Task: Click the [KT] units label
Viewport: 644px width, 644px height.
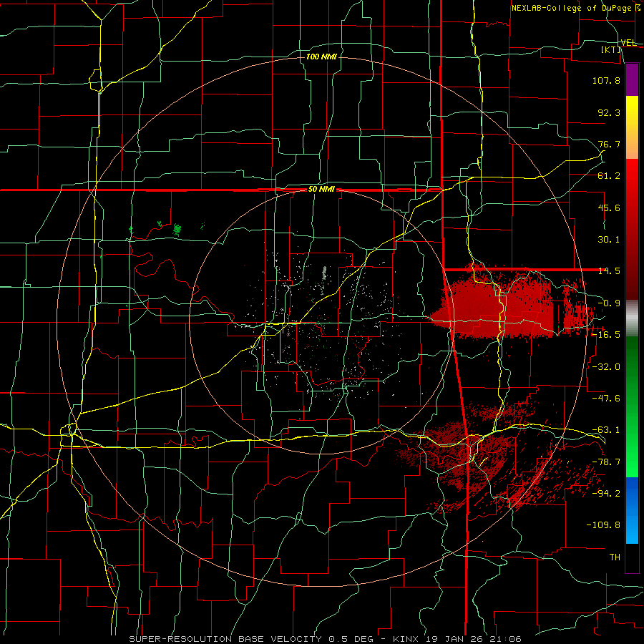Action: tap(611, 49)
